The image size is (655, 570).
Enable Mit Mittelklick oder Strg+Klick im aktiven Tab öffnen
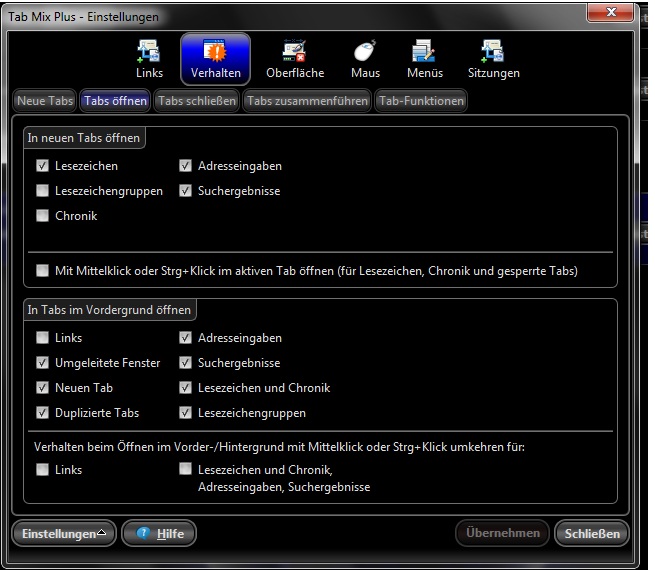pyautogui.click(x=42, y=271)
